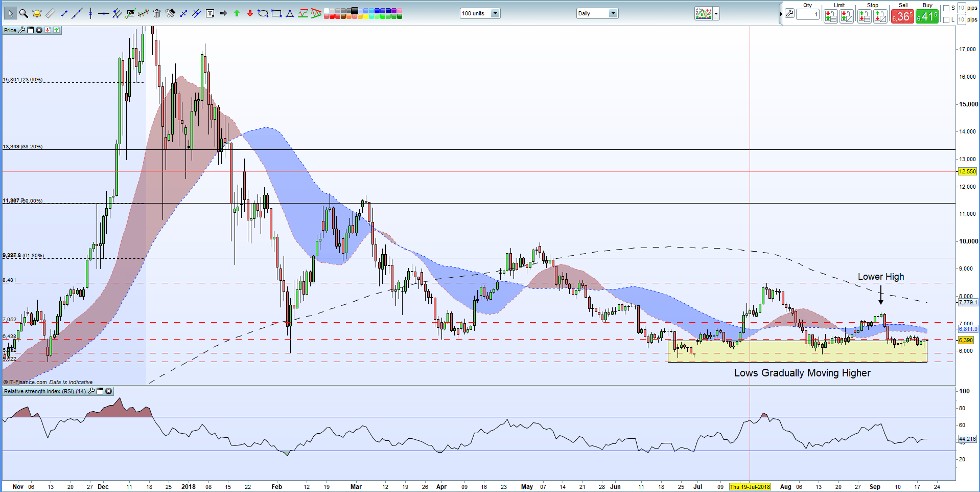Viewport: 980px width, 492px height.
Task: Click second Limit order icon
Action: pos(847,16)
